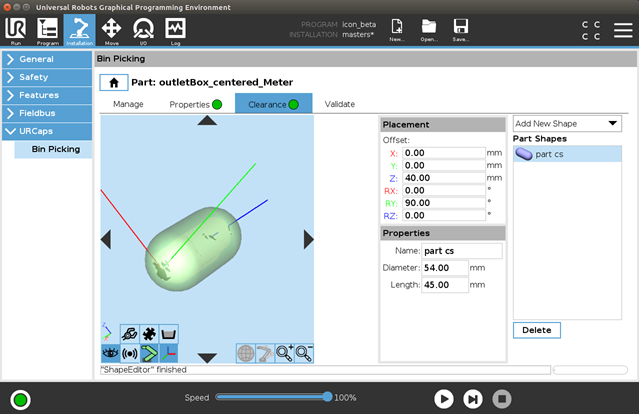The height and width of the screenshot is (414, 639).
Task: Switch to the Properties tab
Action: (x=196, y=104)
